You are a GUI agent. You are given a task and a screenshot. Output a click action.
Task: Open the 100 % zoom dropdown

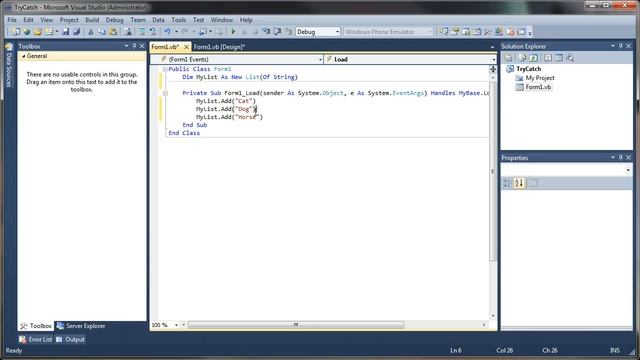tap(176, 325)
